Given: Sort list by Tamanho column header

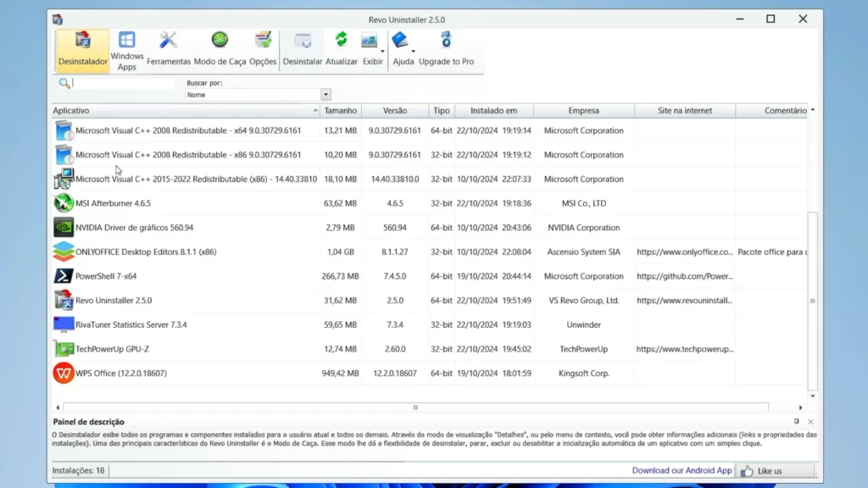Looking at the screenshot, I should (340, 111).
